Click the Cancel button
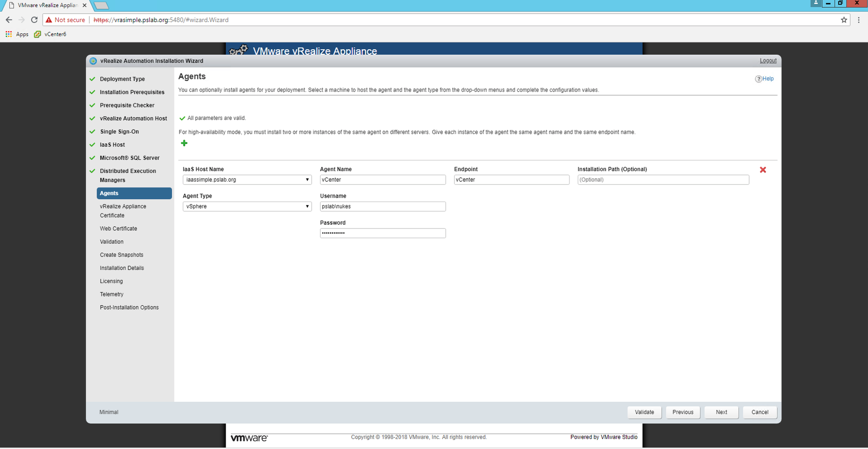868x449 pixels. (x=760, y=412)
